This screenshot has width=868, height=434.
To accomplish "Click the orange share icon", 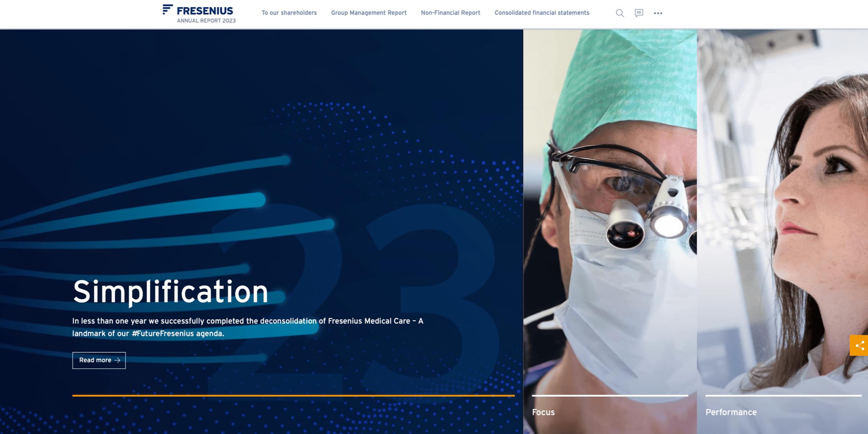I will (x=859, y=346).
